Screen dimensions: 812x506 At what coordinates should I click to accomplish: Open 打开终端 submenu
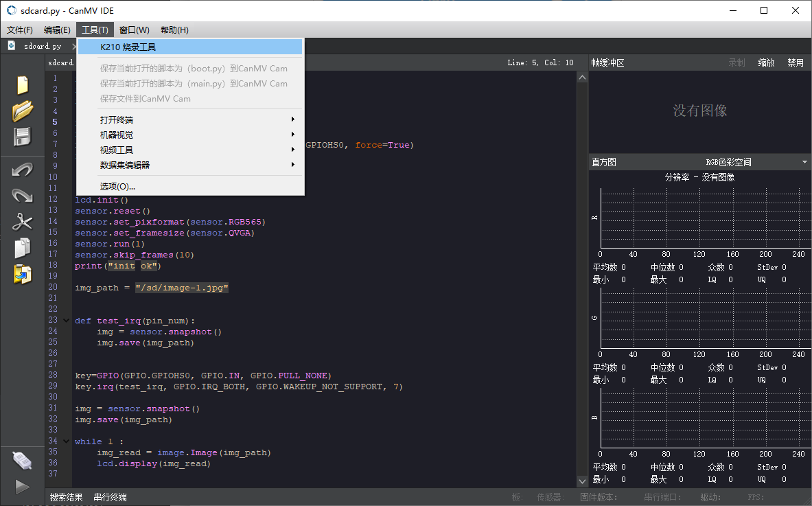click(x=190, y=119)
